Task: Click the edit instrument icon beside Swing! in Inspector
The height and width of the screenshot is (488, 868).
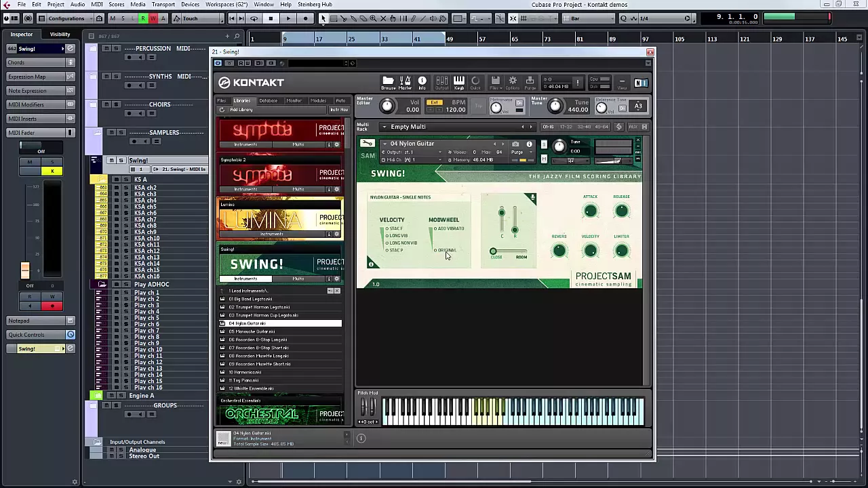Action: point(70,49)
